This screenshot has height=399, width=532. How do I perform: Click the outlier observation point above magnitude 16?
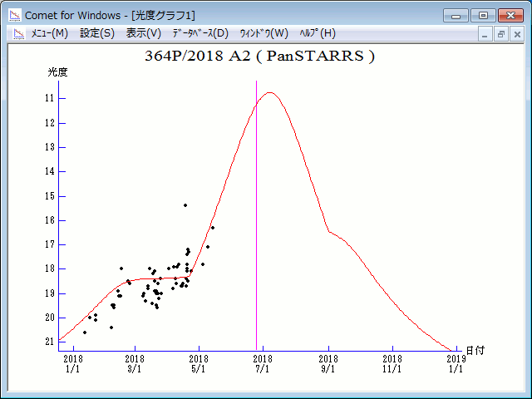coord(185,205)
